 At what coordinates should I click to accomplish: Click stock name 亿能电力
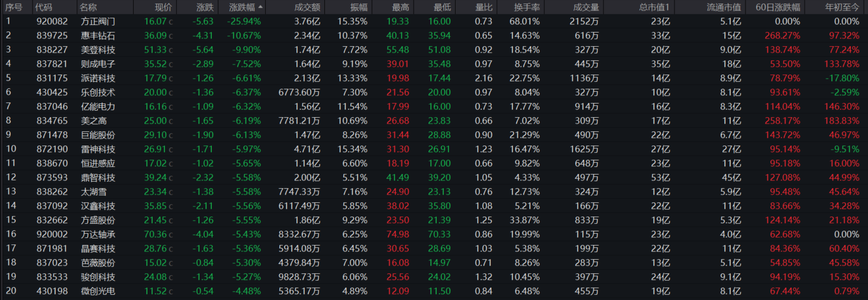tap(98, 107)
